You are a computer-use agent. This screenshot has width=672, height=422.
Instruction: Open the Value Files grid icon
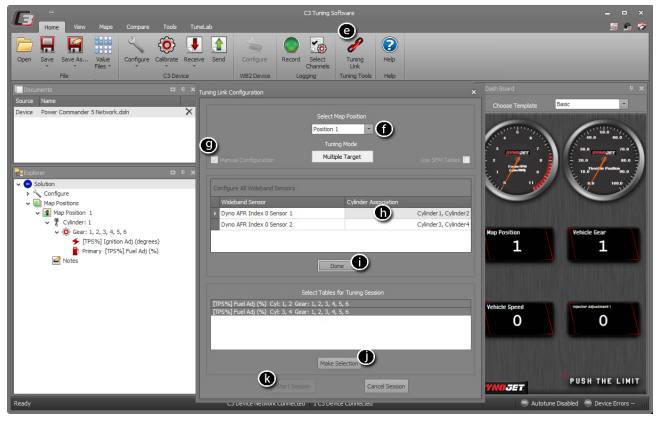click(x=103, y=45)
